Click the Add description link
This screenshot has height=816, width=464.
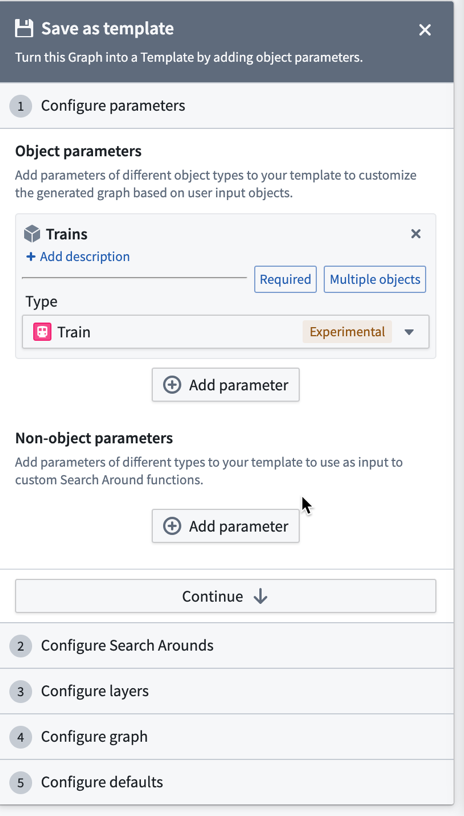[x=85, y=257]
